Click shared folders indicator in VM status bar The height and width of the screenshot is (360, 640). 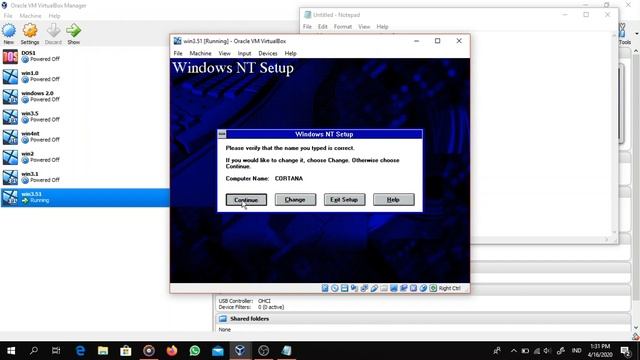click(x=384, y=288)
